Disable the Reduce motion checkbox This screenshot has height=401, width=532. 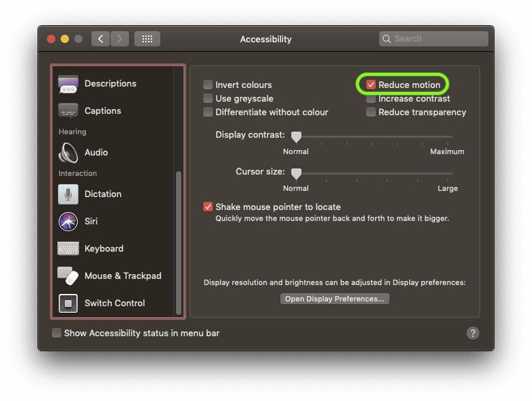[x=371, y=85]
